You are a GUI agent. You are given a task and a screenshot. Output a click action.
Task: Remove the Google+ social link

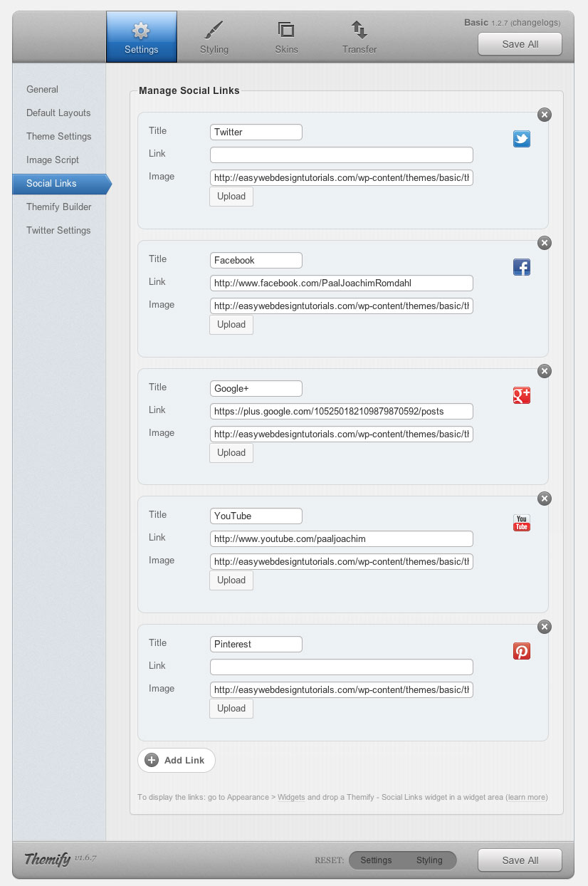[545, 371]
